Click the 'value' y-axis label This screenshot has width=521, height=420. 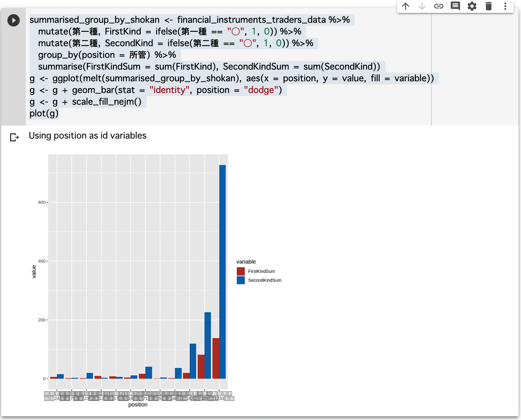pyautogui.click(x=34, y=272)
